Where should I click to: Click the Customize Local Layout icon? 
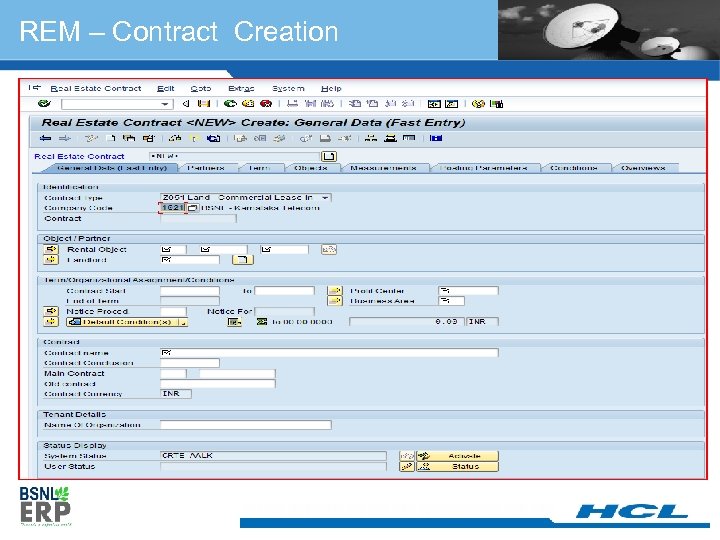click(496, 104)
